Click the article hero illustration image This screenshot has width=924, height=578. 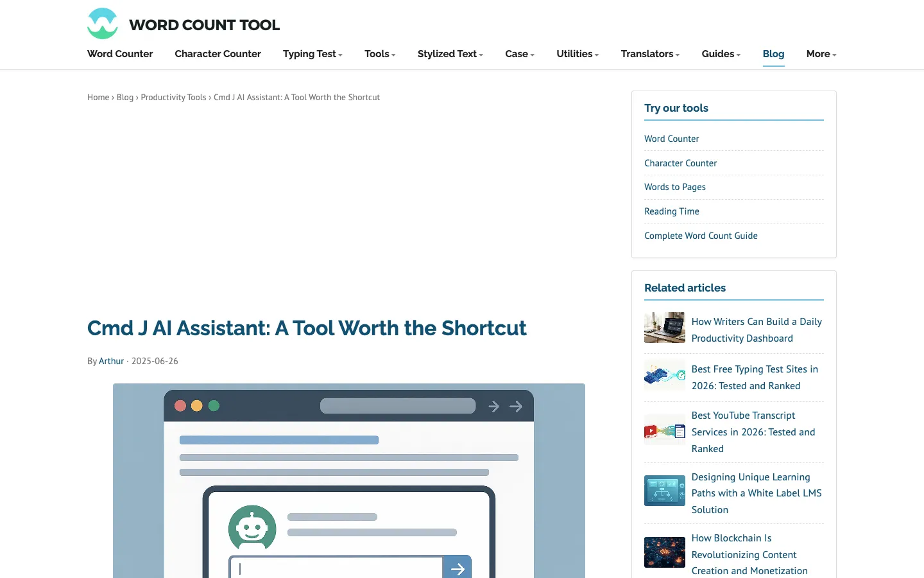point(349,480)
